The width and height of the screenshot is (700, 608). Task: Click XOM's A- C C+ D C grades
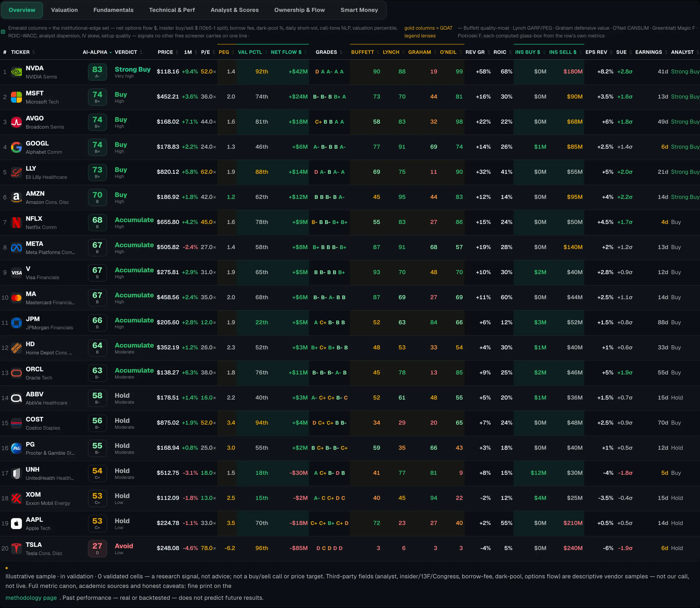[329, 498]
